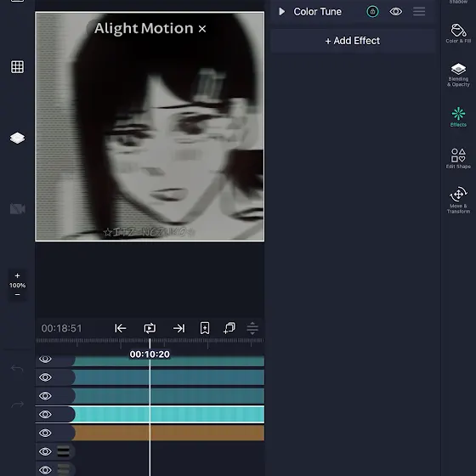This screenshot has height=476, width=476.
Task: Select the Effects tab
Action: click(458, 117)
